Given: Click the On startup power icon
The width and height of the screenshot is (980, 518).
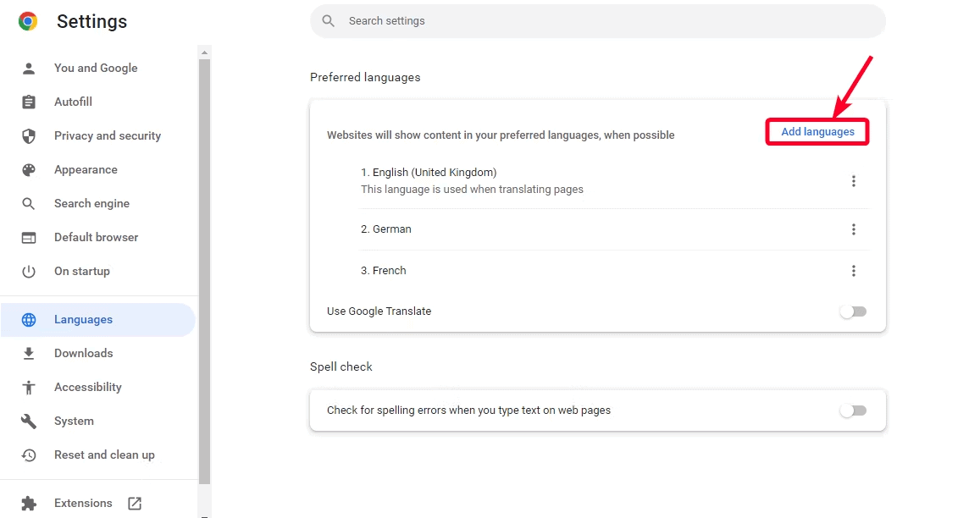Looking at the screenshot, I should (x=30, y=271).
